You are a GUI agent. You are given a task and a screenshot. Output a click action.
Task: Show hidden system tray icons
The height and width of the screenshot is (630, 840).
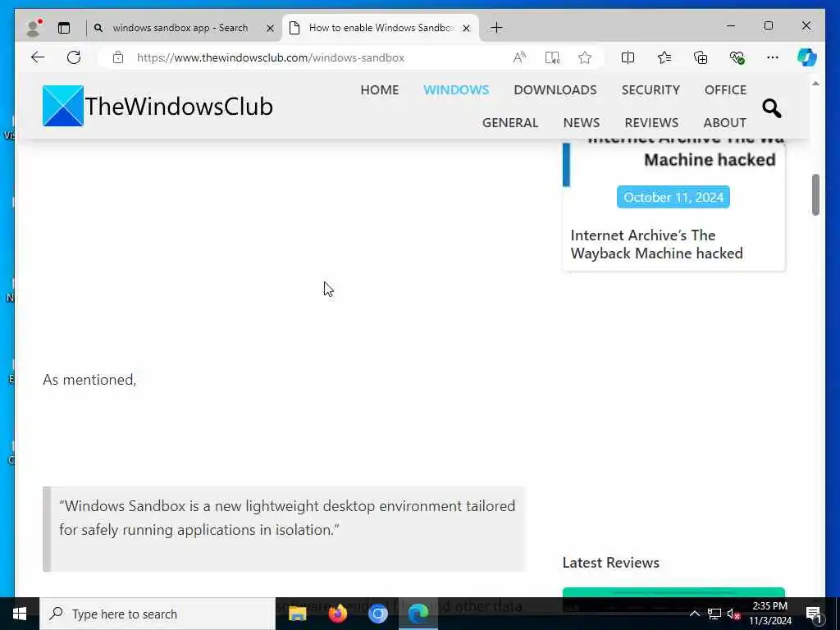(x=694, y=614)
